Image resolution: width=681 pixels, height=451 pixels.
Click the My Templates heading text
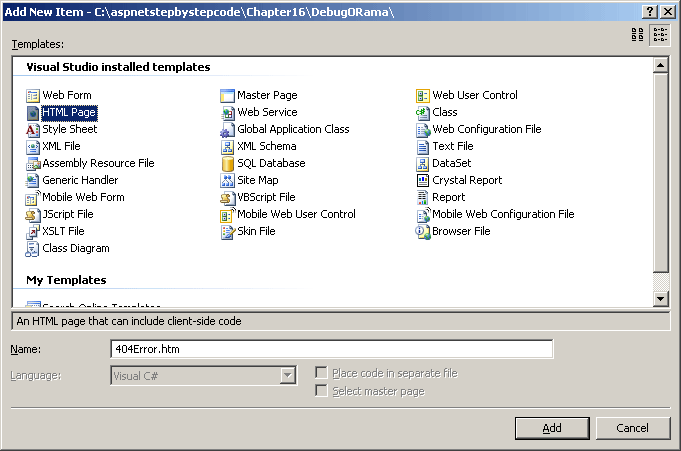click(66, 280)
